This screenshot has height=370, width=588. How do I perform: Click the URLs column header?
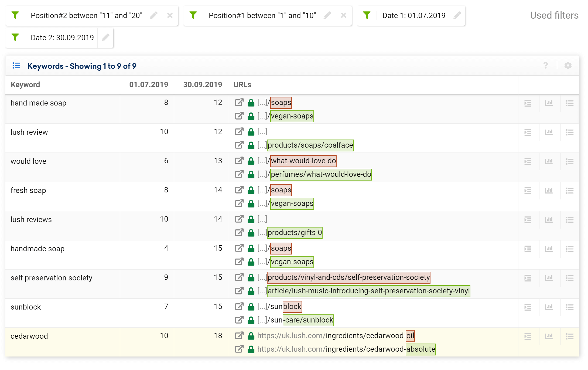pos(242,85)
